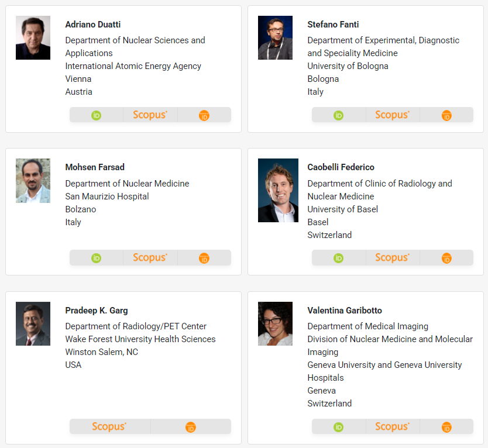Viewport: 488px width, 448px height.
Task: Click Stefano Fanti's green ORCID icon
Action: (x=338, y=115)
